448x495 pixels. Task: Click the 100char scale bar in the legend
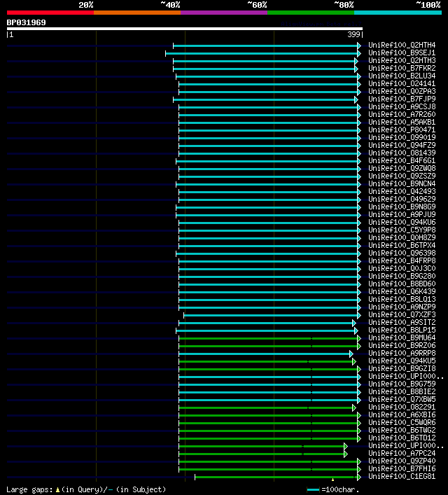coord(313,490)
